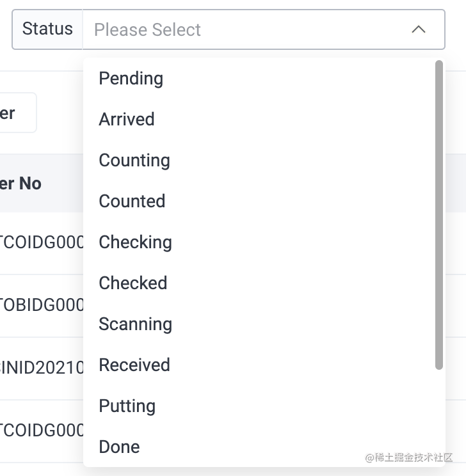The image size is (466, 476).
Task: Pick Scanning from the status options
Action: coord(135,324)
